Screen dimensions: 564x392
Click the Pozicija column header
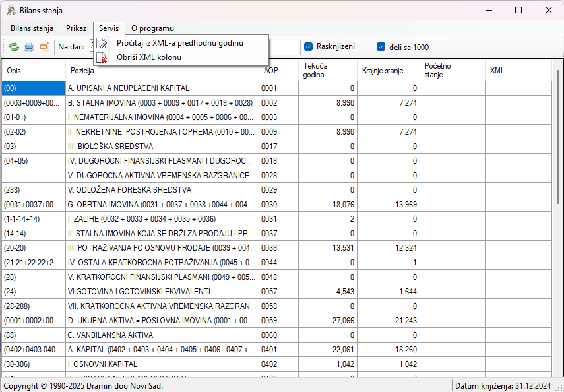tap(162, 71)
